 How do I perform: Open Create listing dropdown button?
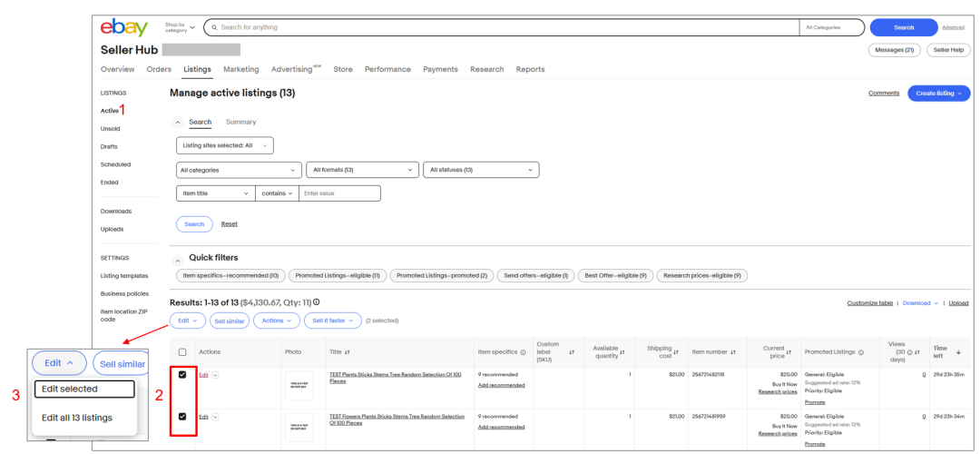(939, 94)
